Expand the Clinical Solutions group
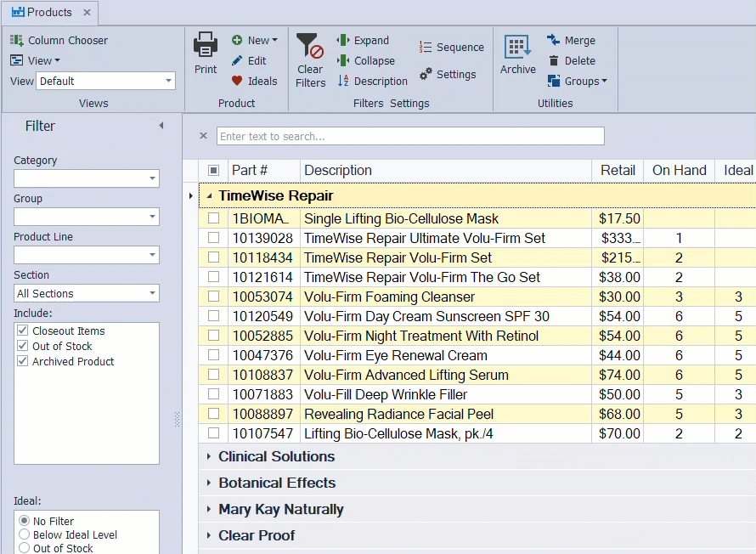This screenshot has width=756, height=554. click(x=209, y=456)
